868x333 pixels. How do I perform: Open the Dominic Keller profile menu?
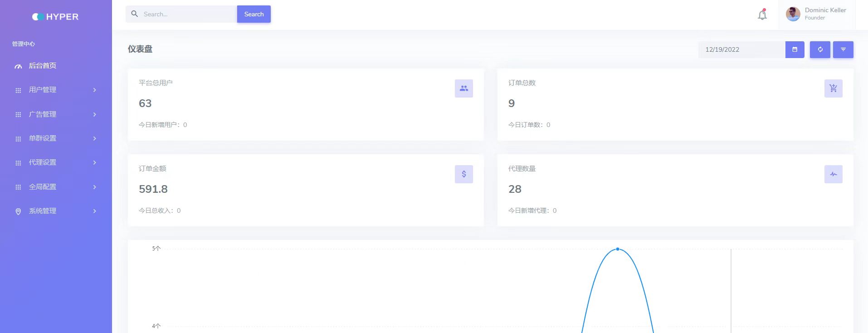(817, 14)
